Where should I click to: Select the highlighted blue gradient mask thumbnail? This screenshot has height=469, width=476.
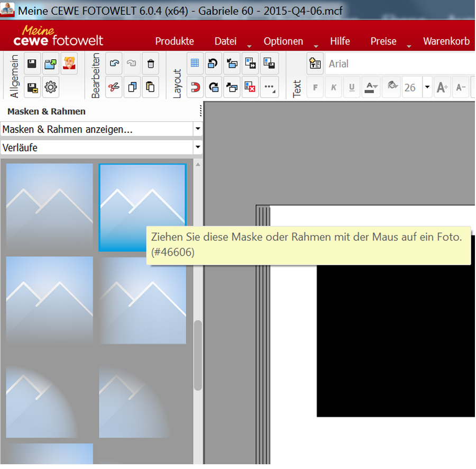click(x=142, y=206)
